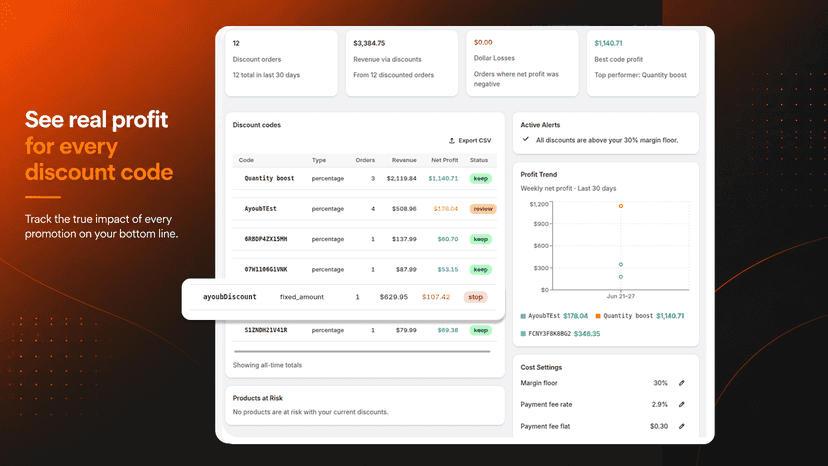Edit the Payment fee flat pencil
828x466 pixels.
pos(682,426)
